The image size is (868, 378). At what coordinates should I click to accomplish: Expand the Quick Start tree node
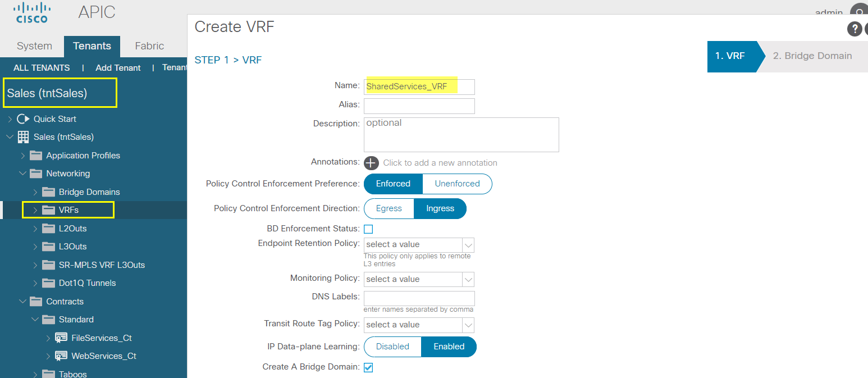[10, 119]
